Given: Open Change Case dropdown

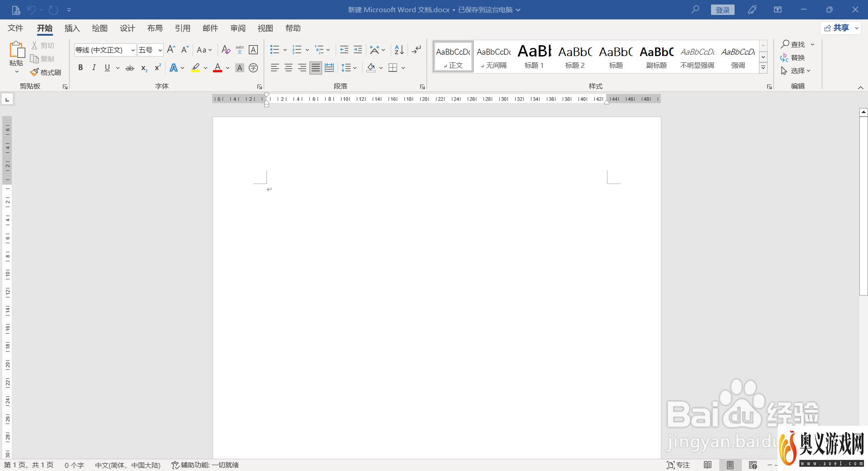Looking at the screenshot, I should (x=204, y=50).
